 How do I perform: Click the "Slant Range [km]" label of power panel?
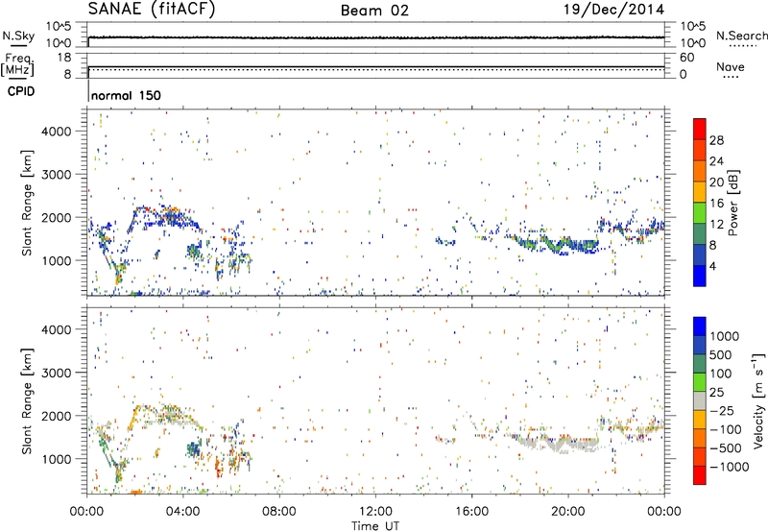(27, 203)
